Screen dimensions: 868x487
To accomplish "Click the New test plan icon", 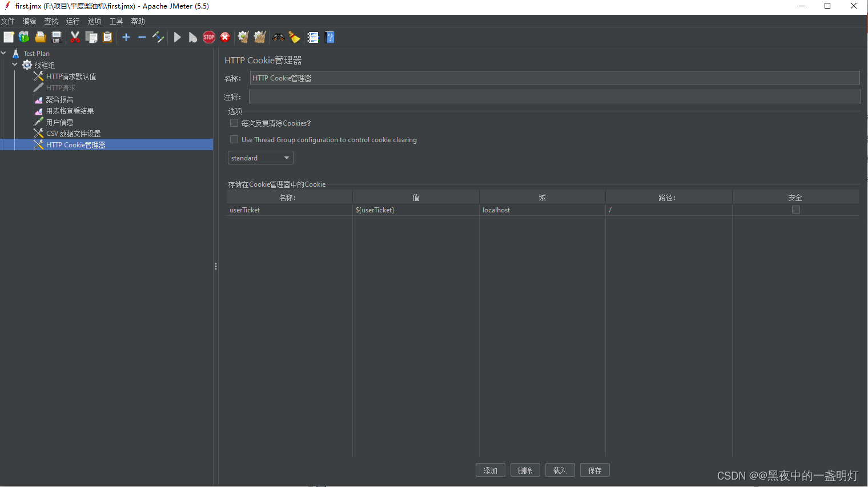I will [x=9, y=37].
